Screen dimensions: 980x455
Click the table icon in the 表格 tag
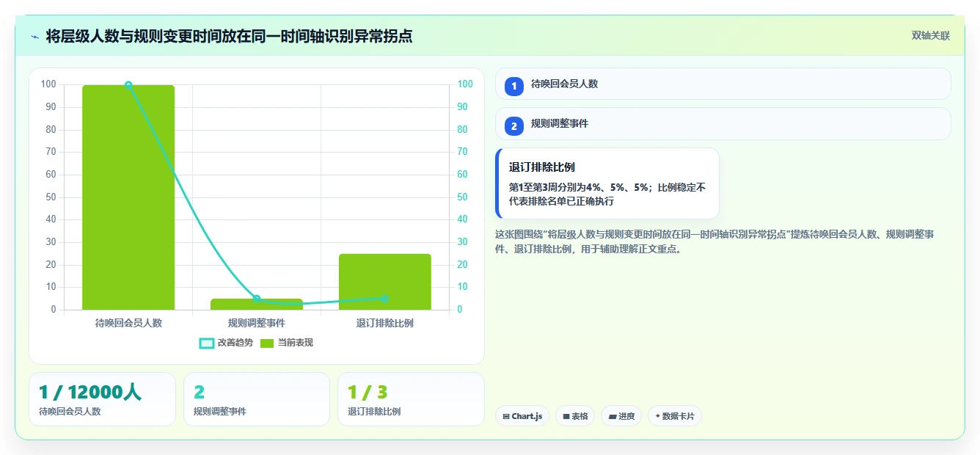(x=566, y=416)
